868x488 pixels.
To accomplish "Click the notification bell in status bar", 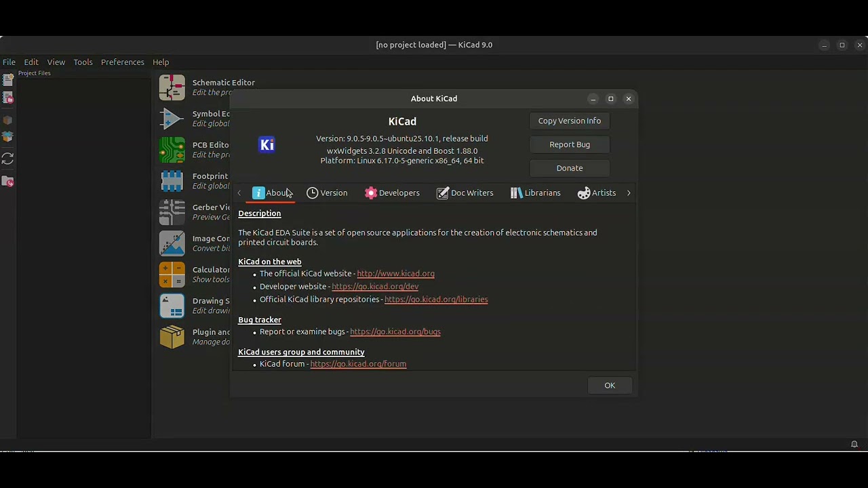I will pos(854,445).
